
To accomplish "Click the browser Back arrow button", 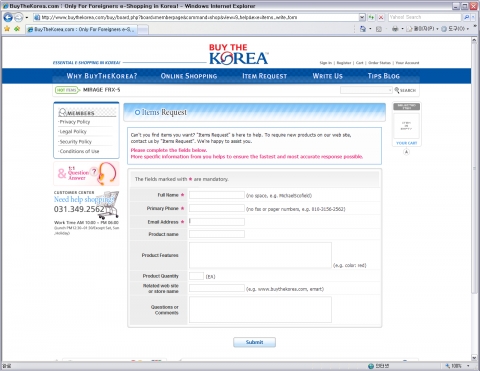I will tap(8, 17).
